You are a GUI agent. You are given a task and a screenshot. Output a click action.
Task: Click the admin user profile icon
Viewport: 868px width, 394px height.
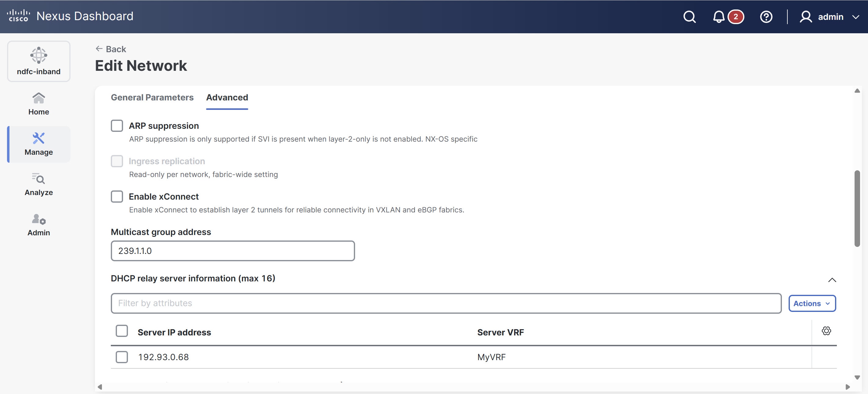[805, 16]
